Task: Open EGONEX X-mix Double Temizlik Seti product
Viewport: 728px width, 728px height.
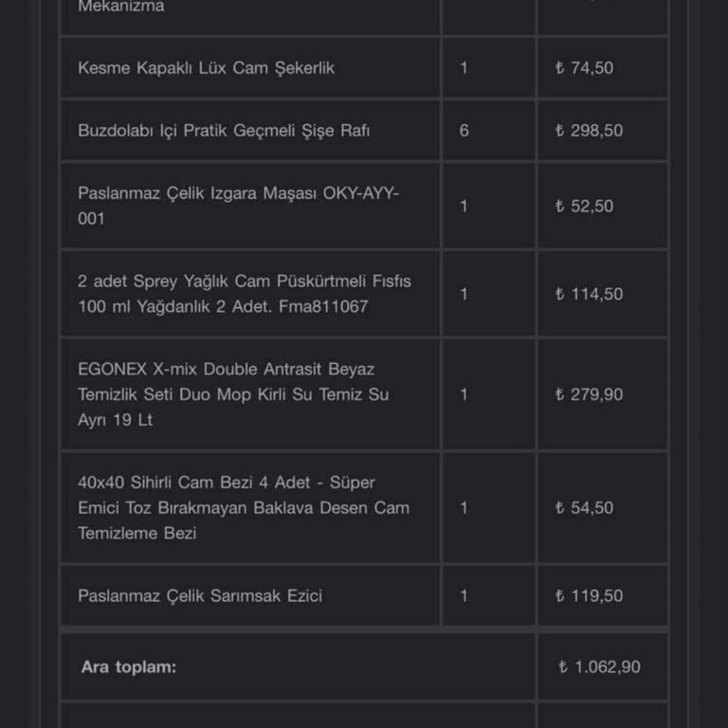Action: point(233,394)
